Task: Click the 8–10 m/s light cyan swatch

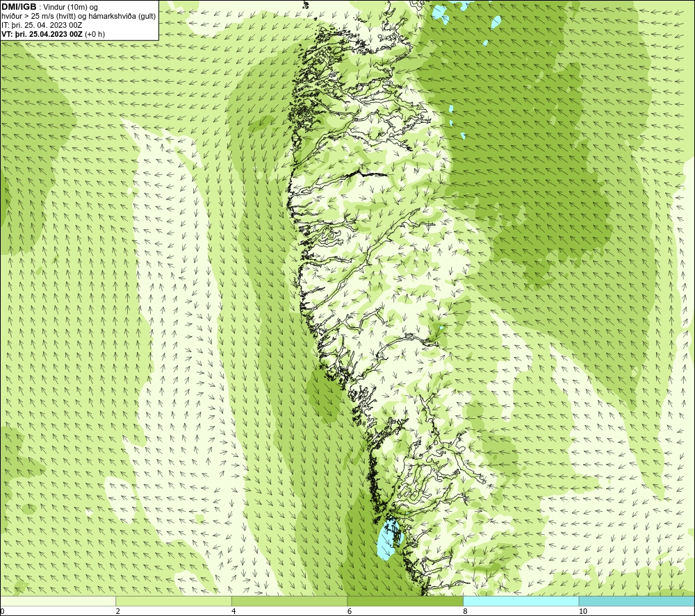Action: 521,601
